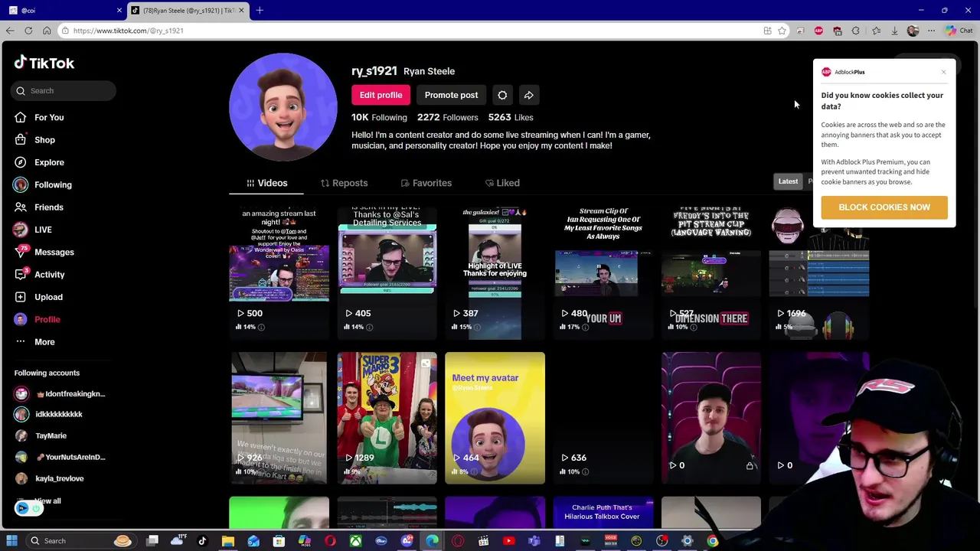This screenshot has width=980, height=551.
Task: Click info icon under 405-view video
Action: [x=369, y=327]
